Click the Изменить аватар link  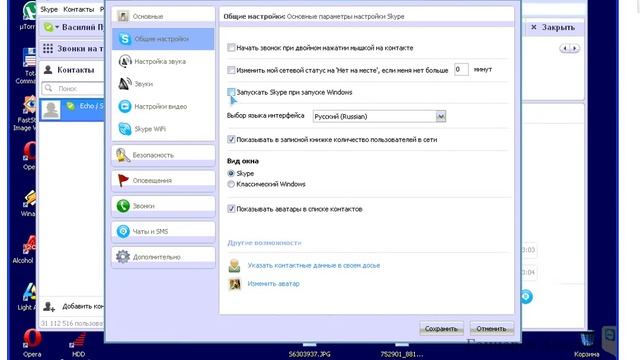273,284
